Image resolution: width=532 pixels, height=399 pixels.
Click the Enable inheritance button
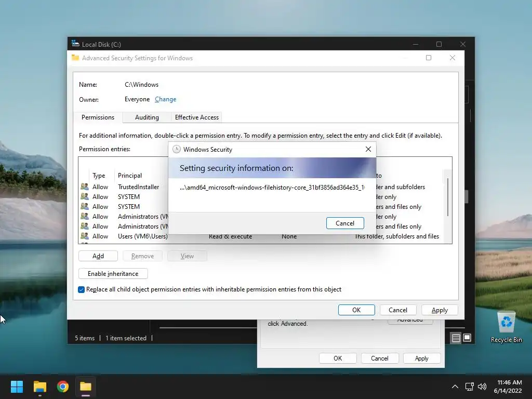pyautogui.click(x=113, y=273)
